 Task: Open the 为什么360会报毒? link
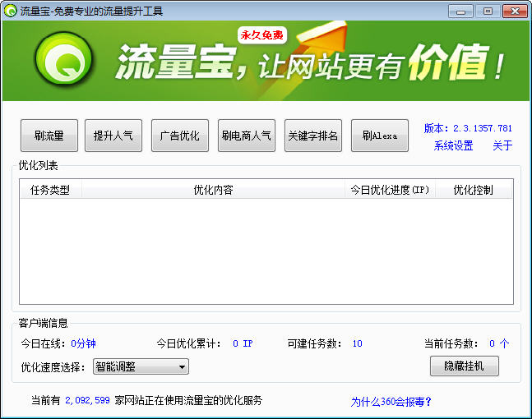[391, 402]
